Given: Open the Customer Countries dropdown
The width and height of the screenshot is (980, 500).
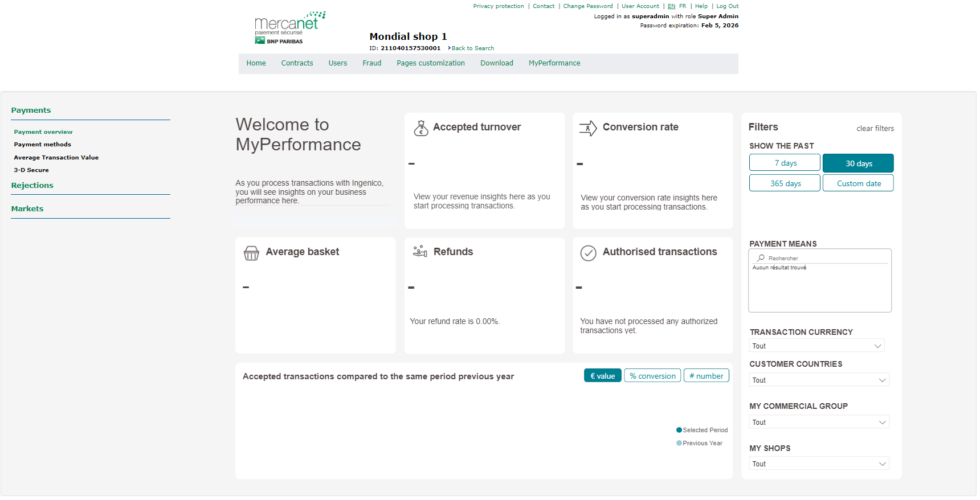Looking at the screenshot, I should (819, 380).
